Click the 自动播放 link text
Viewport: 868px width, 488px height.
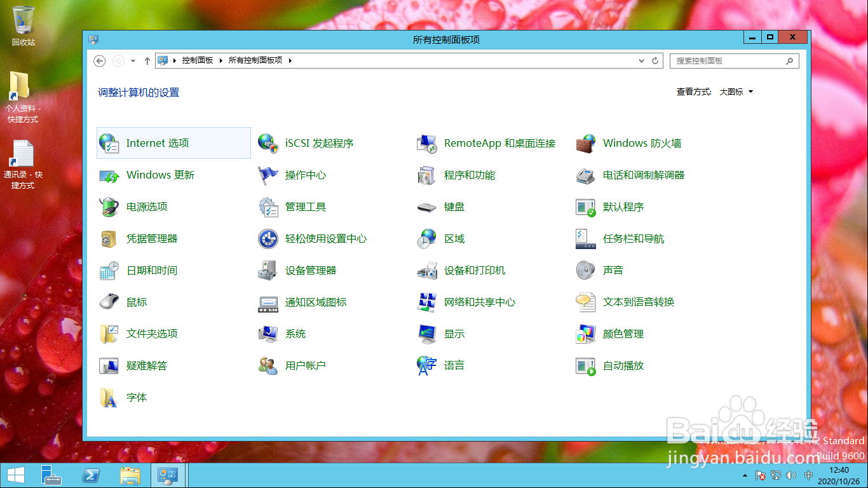pyautogui.click(x=623, y=366)
